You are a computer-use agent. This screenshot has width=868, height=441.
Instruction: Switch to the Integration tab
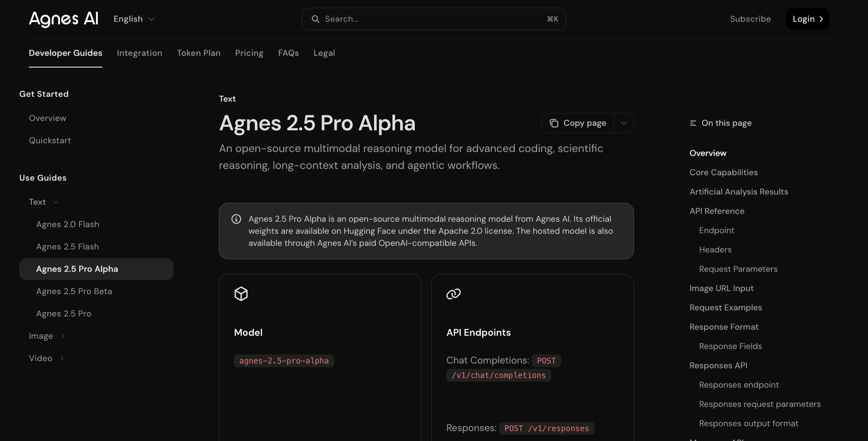(x=140, y=53)
